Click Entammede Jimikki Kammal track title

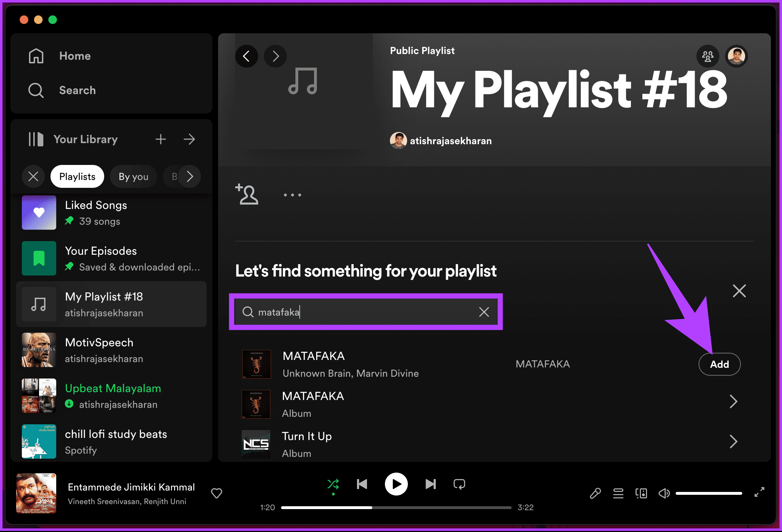coord(131,487)
